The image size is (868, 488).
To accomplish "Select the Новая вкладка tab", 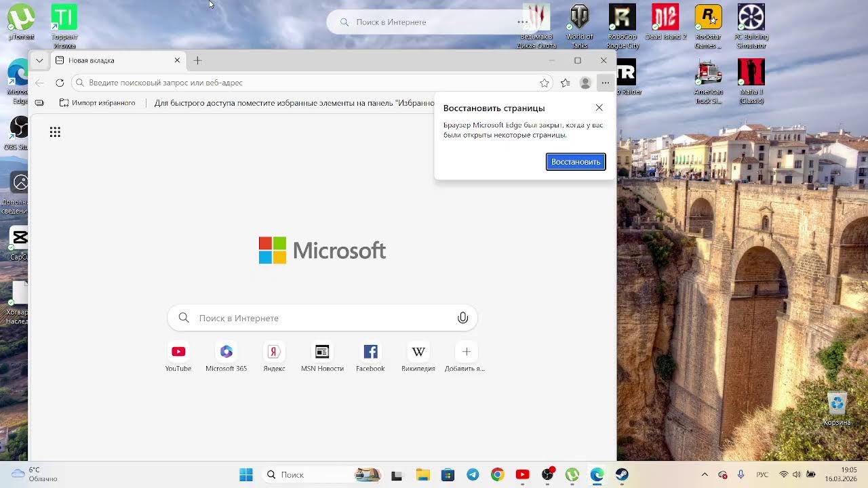I will point(118,60).
